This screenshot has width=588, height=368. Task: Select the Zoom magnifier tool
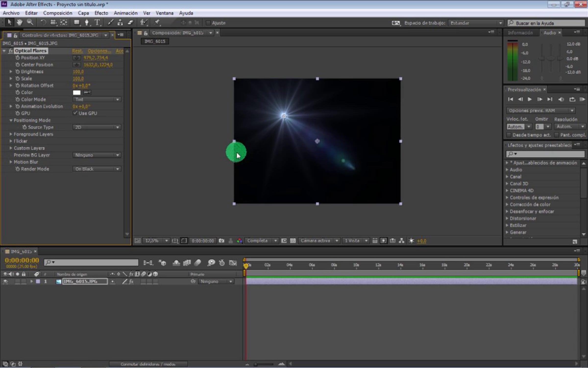[30, 23]
